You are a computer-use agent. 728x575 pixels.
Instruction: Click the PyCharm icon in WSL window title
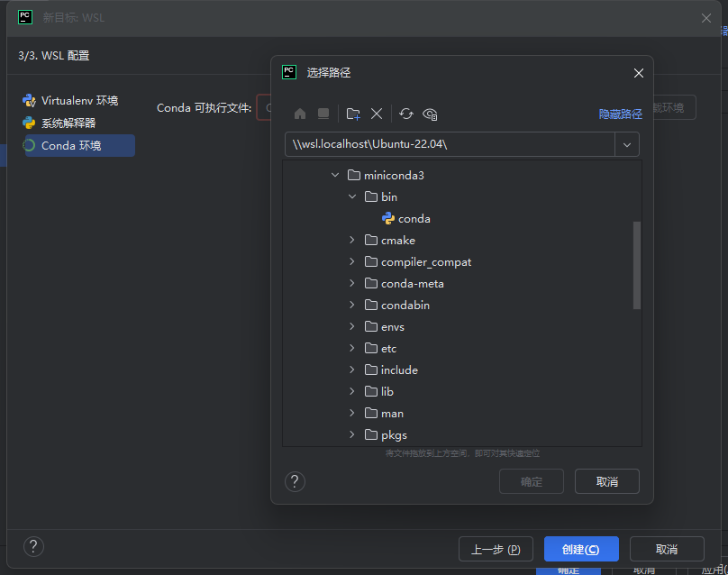coord(25,18)
